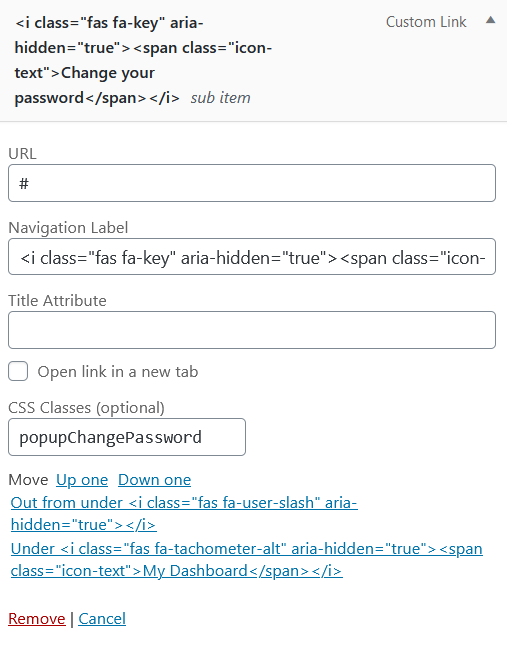Image resolution: width=507 pixels, height=646 pixels.
Task: Remove this menu item with the red Remove link
Action: (x=37, y=619)
